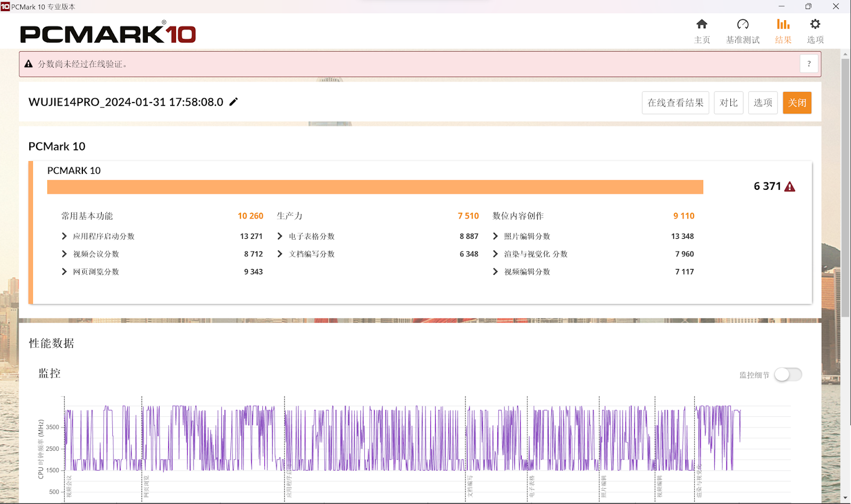851x504 pixels.
Task: Expand 视频会议分数 row
Action: pyautogui.click(x=64, y=254)
